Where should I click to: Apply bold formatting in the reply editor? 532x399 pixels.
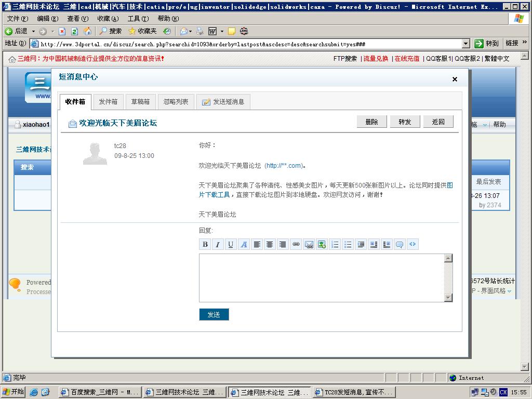tap(205, 244)
